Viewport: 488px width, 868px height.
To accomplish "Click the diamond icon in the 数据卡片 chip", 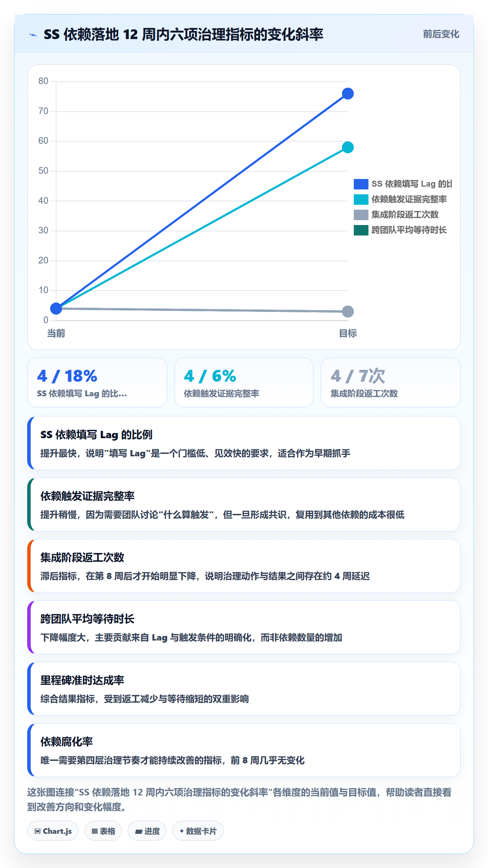I will pos(182,831).
